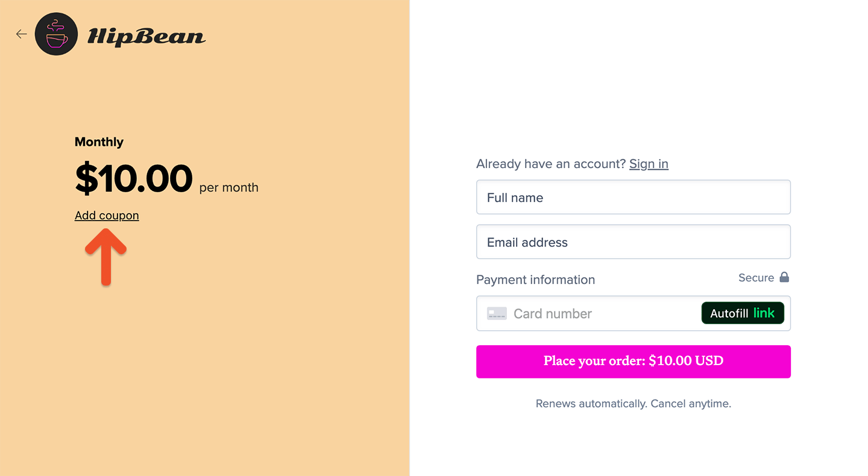Click the Secure text label
This screenshot has height=476, width=868.
click(x=756, y=278)
